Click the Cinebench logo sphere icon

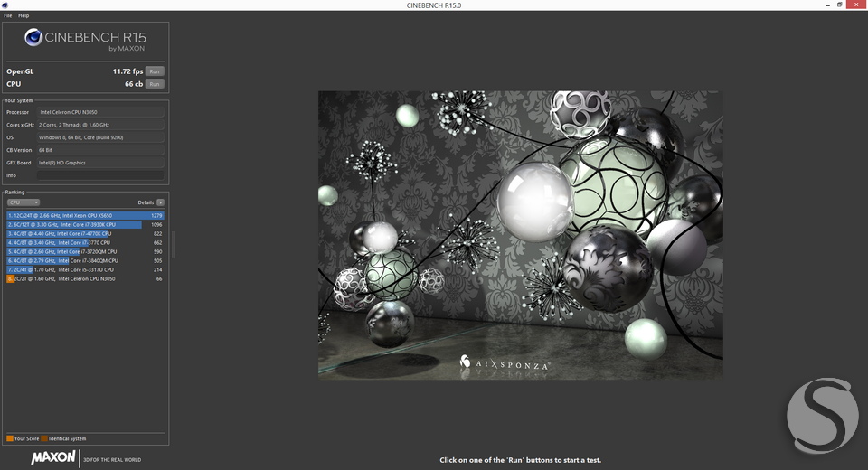[33, 37]
